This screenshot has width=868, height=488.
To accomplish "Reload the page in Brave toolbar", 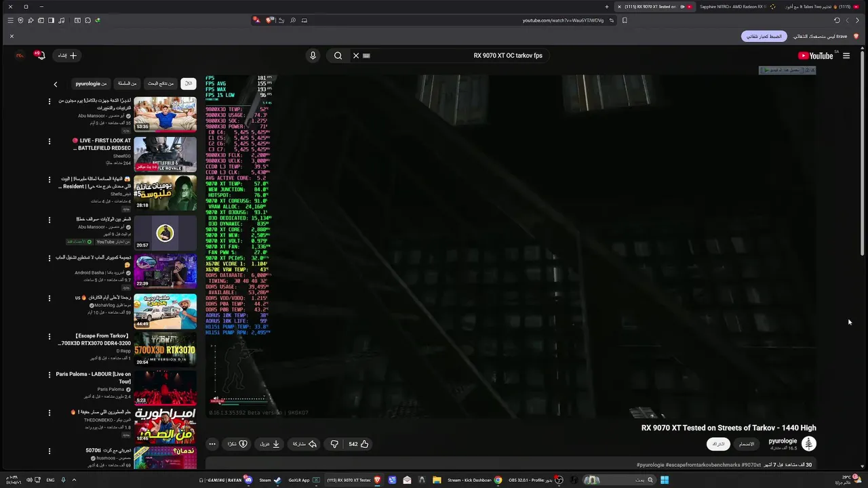I will pyautogui.click(x=837, y=20).
